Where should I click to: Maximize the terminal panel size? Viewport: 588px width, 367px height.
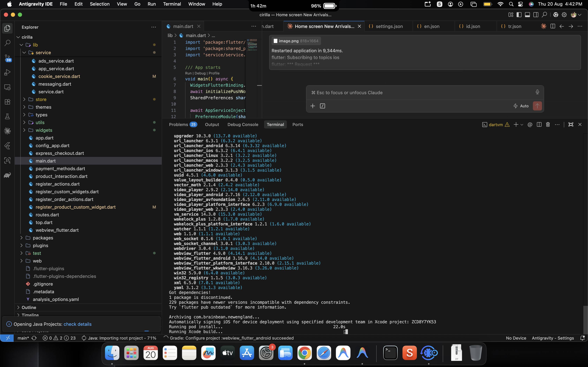click(x=571, y=124)
